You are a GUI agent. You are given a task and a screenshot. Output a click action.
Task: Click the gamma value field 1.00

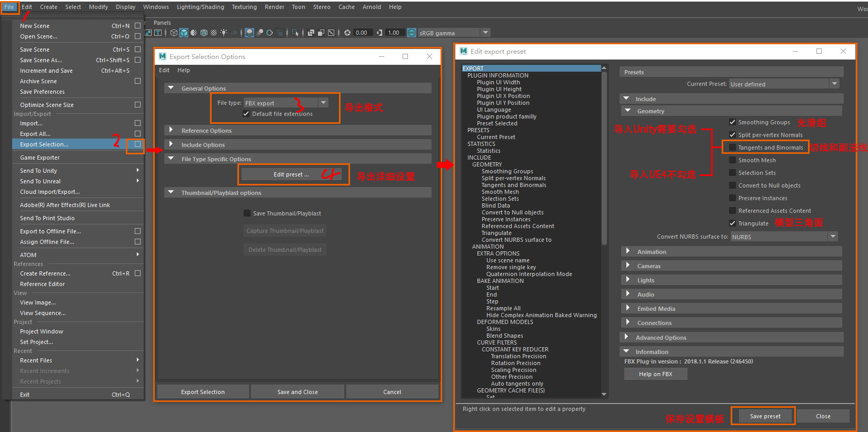395,33
